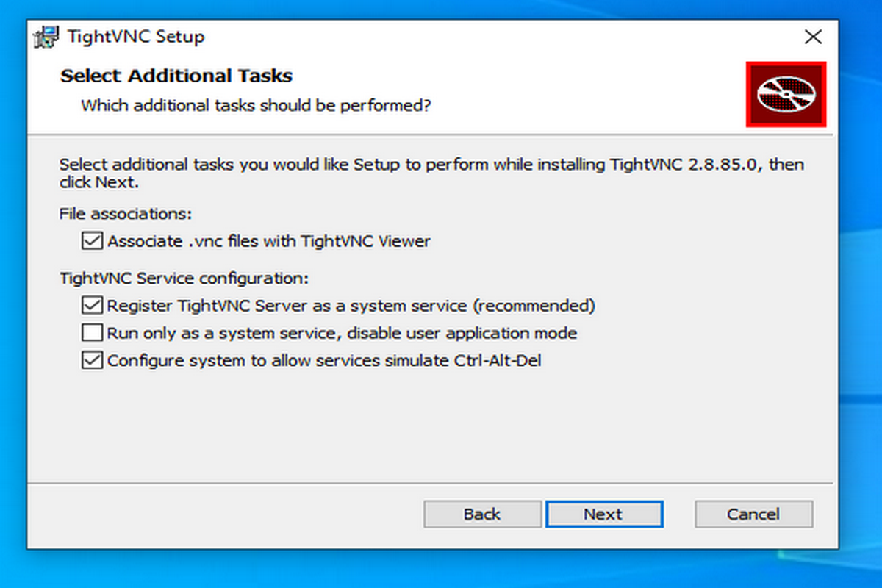Click the "disable user application mode" label text
Viewport: 882px width, 588px height.
[x=462, y=333]
